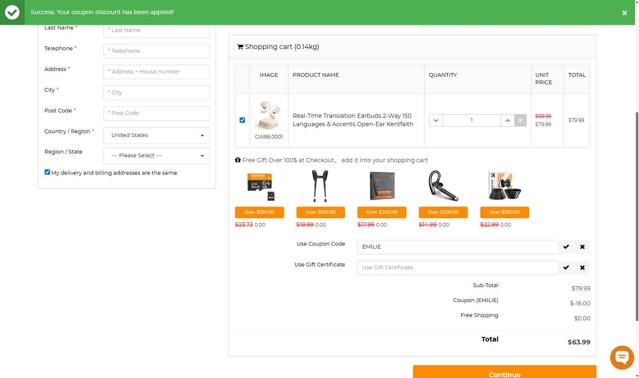Decrease earbuds quantity with down arrow
The image size is (639, 378).
(436, 120)
